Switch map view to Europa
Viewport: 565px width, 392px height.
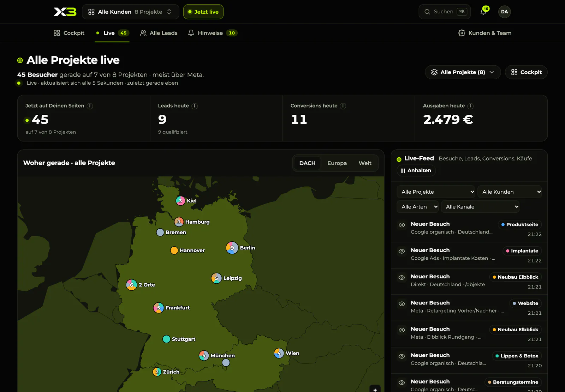click(x=337, y=163)
